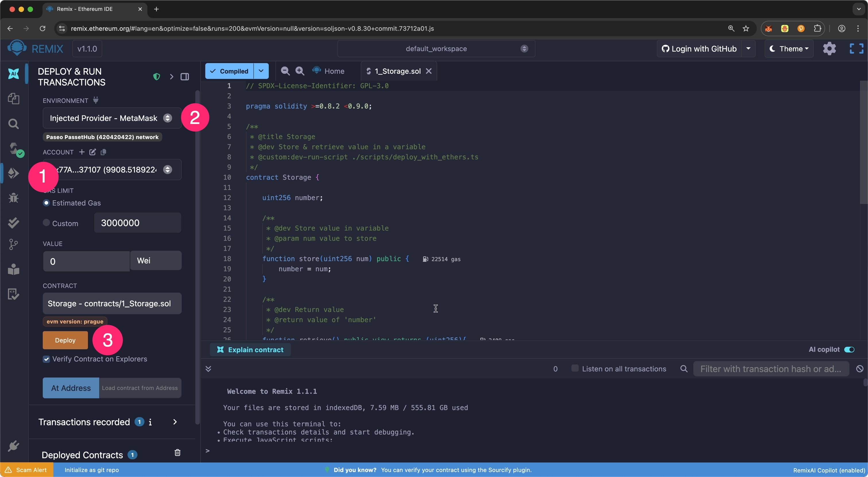The width and height of the screenshot is (868, 477).
Task: Open the Search in files icon
Action: [13, 124]
